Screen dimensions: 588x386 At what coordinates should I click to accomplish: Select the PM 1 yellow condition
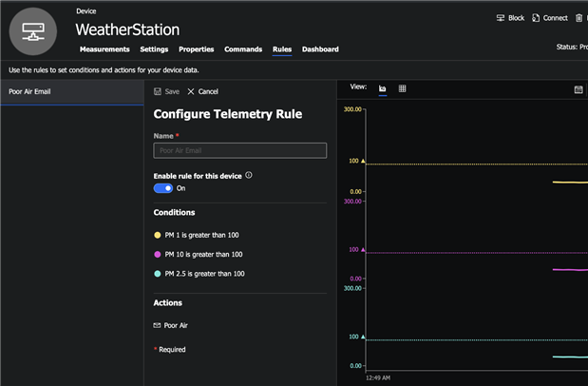pos(201,235)
